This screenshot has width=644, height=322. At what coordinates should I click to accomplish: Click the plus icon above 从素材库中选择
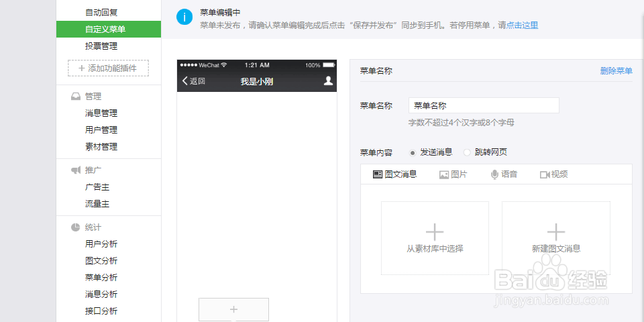point(435,232)
